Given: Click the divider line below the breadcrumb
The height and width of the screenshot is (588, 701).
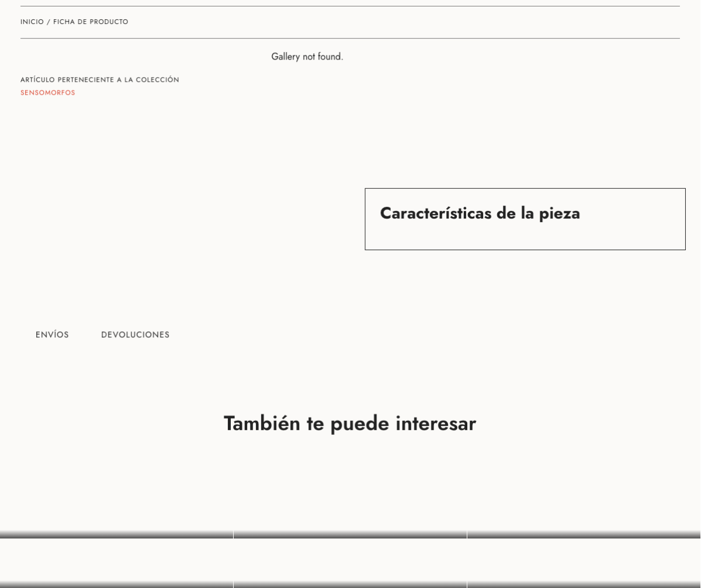Looking at the screenshot, I should (350, 39).
